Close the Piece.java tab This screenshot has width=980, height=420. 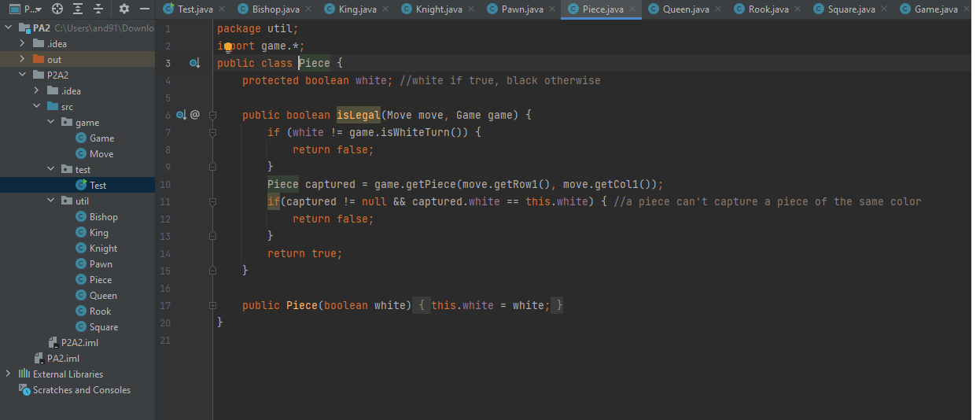(x=632, y=9)
